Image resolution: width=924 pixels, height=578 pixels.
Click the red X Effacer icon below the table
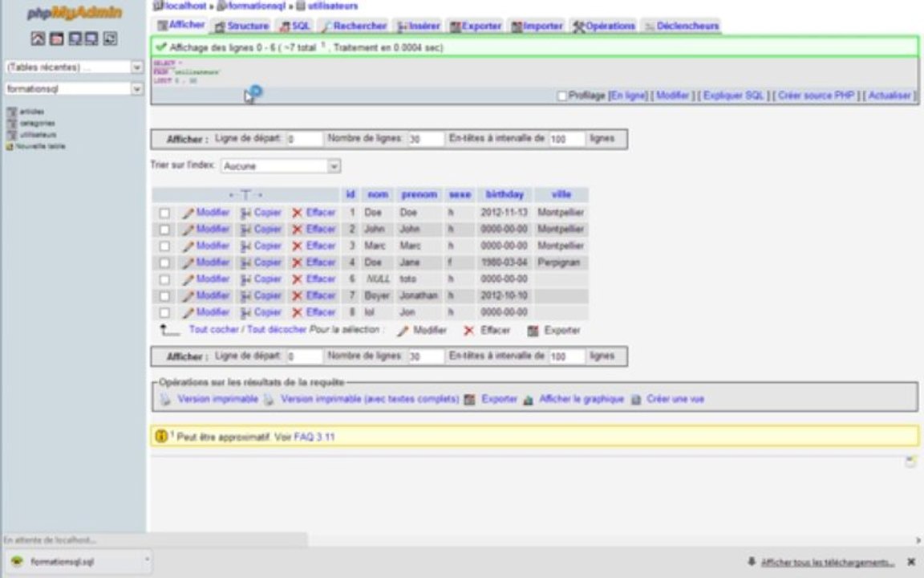(x=468, y=331)
